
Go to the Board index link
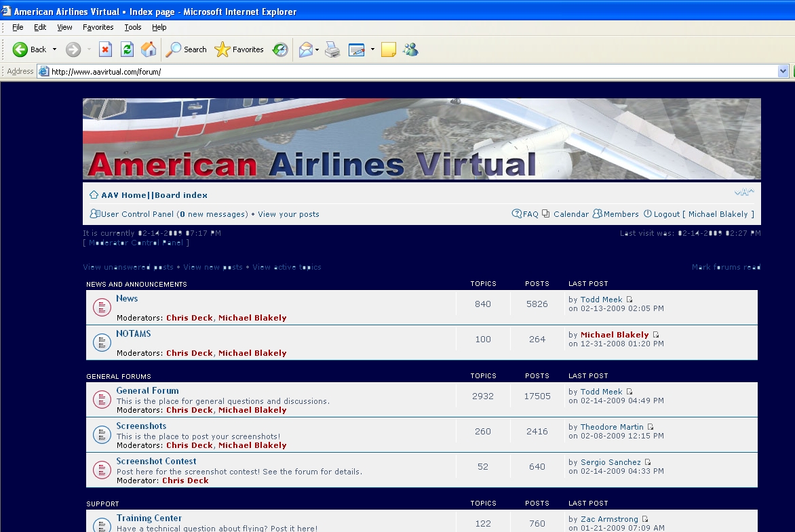181,195
